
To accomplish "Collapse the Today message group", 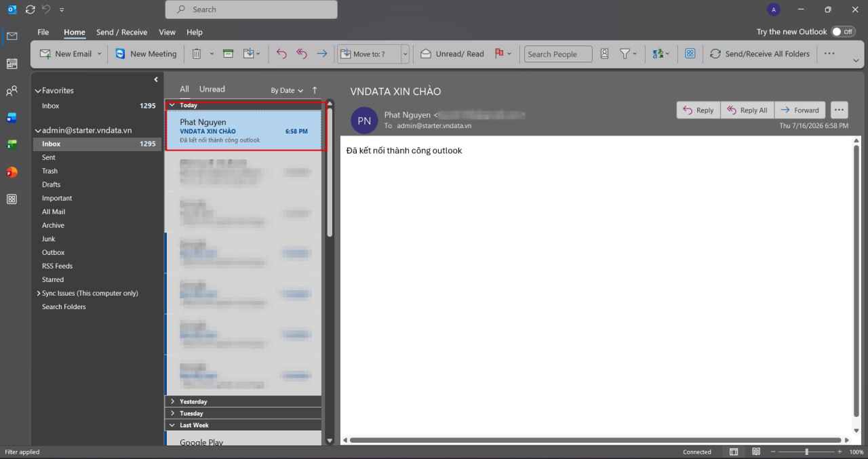I will [x=173, y=105].
